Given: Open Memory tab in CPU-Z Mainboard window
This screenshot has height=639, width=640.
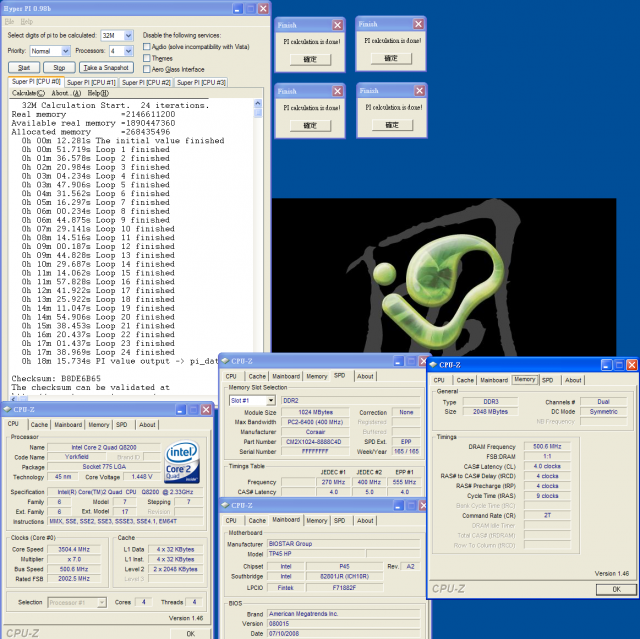Looking at the screenshot, I should (x=317, y=521).
